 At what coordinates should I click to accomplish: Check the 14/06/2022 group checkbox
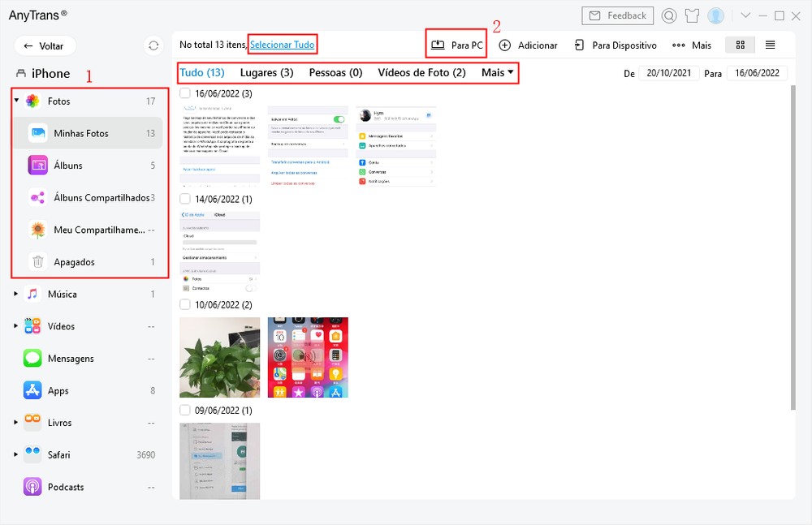click(x=185, y=199)
